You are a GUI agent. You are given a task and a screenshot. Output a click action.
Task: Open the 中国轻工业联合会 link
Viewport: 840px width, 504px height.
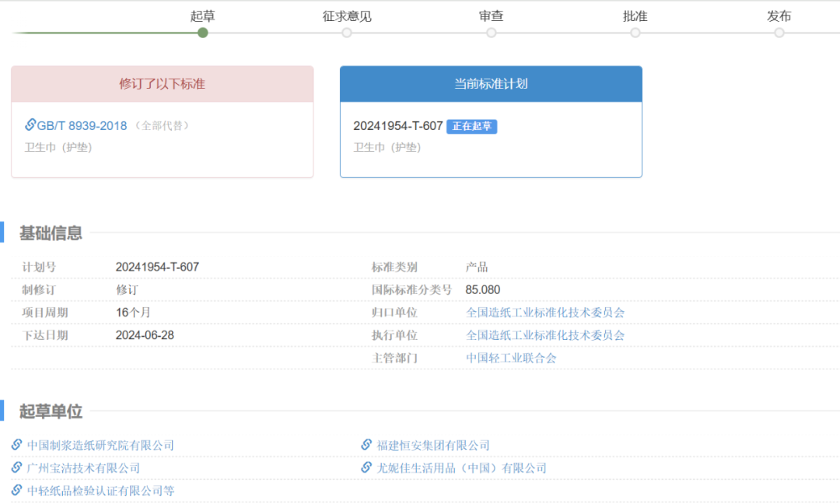511,358
